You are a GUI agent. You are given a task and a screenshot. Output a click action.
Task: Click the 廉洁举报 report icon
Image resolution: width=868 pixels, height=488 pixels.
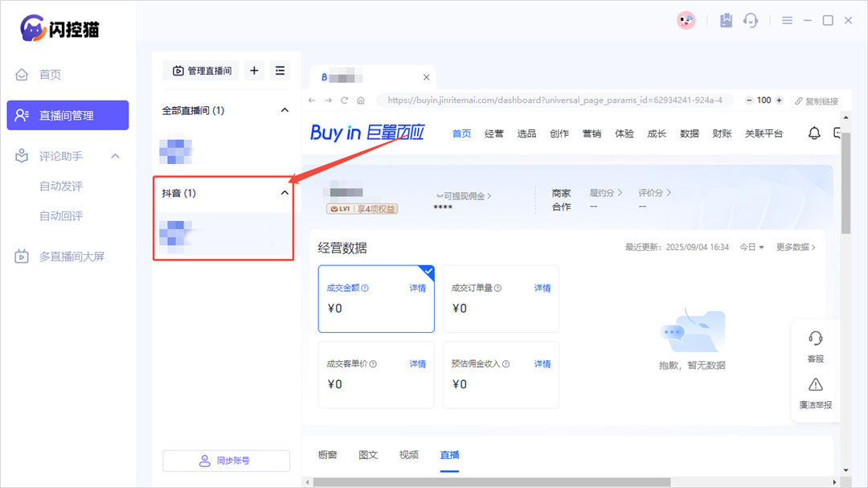(x=815, y=394)
